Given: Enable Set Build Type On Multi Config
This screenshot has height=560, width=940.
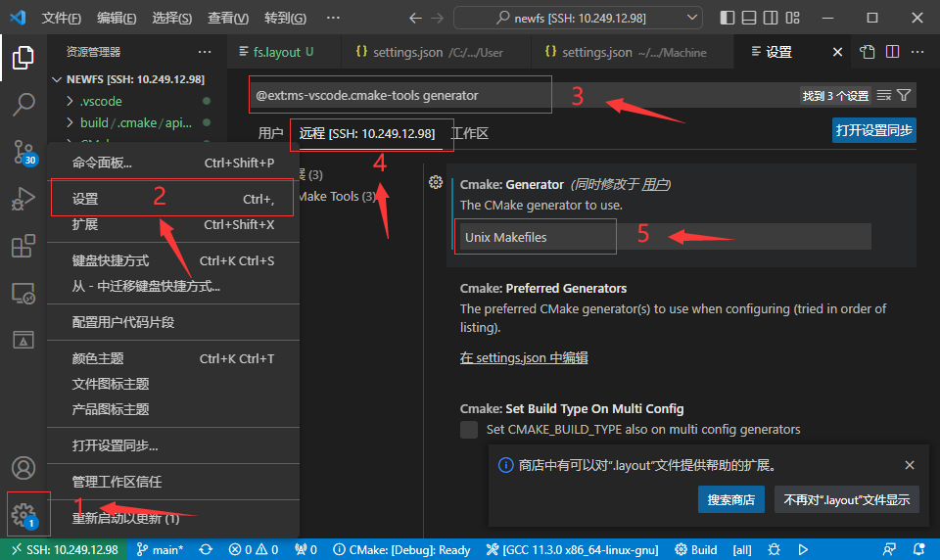Looking at the screenshot, I should coord(469,430).
